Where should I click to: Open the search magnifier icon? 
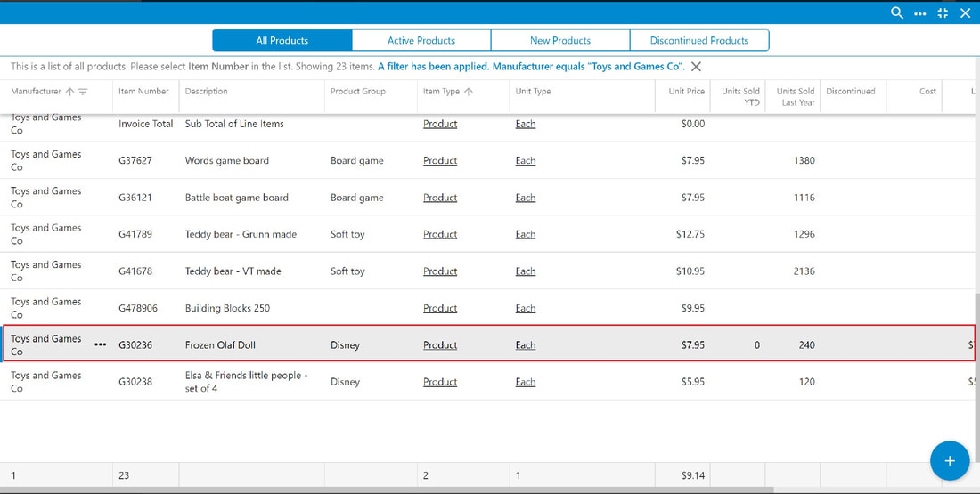click(x=897, y=13)
